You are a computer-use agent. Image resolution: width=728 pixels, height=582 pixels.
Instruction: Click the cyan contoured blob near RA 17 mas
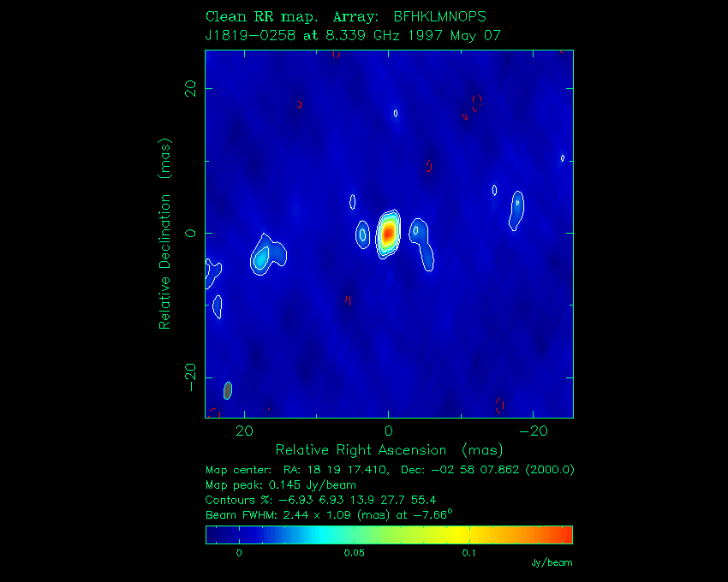tap(268, 255)
